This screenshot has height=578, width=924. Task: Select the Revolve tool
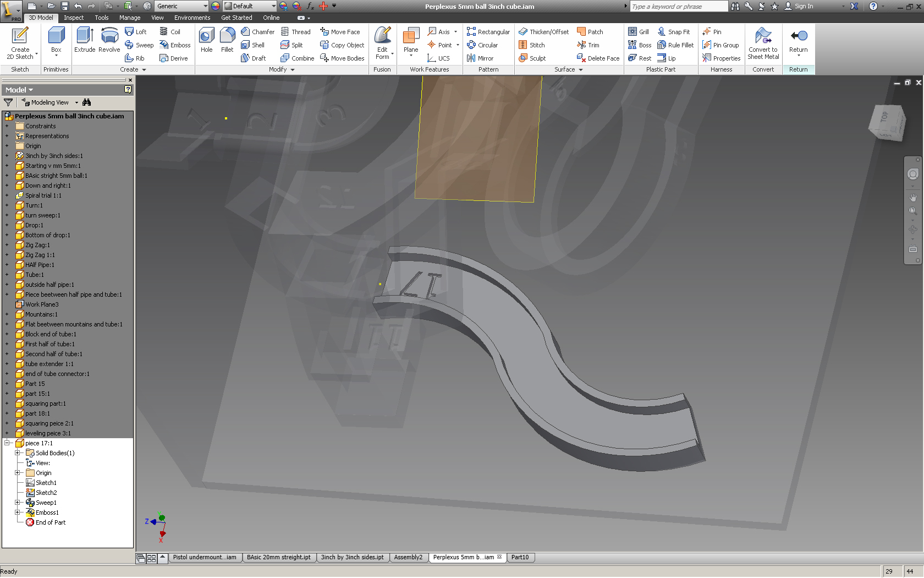click(x=109, y=40)
